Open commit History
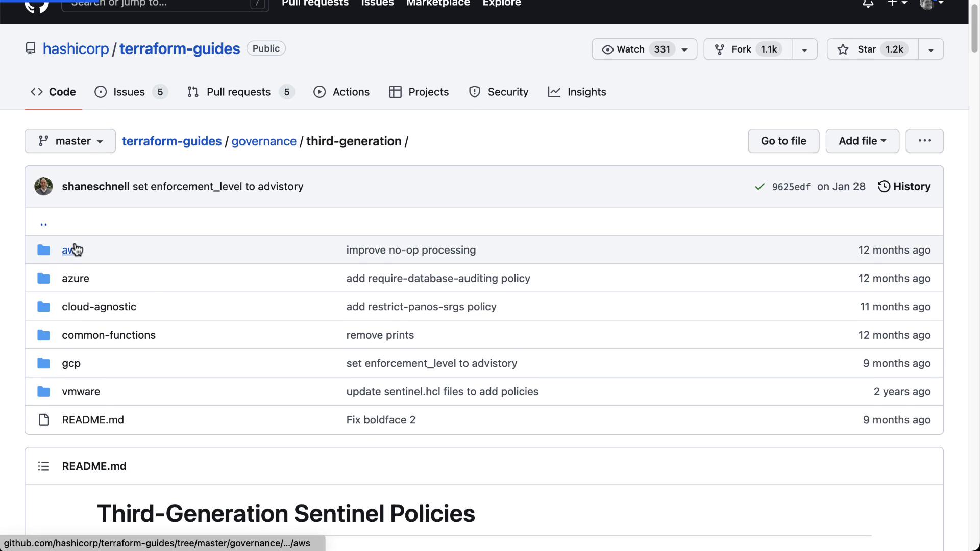Screen dimensions: 980x551 tap(904, 187)
